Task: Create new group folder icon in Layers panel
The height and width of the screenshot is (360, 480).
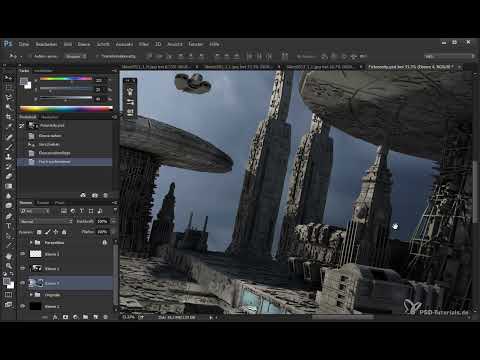Action: (85, 317)
